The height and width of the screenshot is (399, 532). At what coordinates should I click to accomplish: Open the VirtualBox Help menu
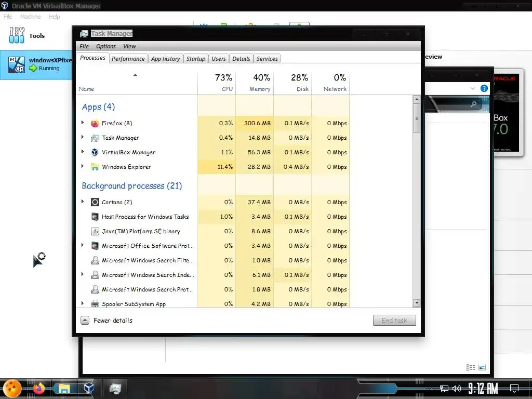point(54,17)
